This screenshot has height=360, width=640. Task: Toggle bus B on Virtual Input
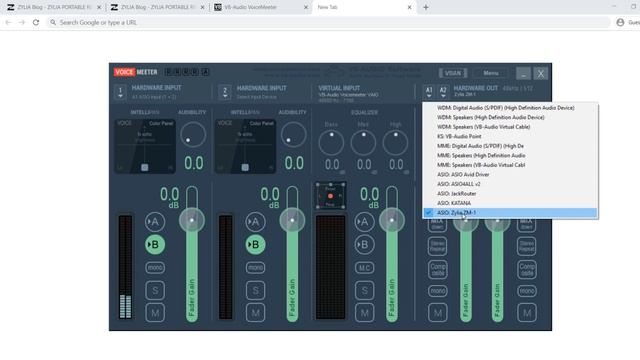click(364, 244)
